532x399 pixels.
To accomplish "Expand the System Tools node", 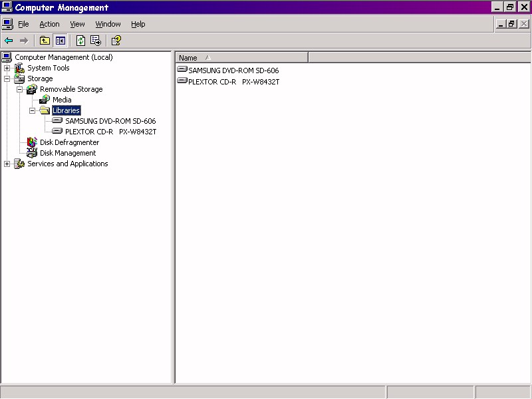I will (x=7, y=68).
